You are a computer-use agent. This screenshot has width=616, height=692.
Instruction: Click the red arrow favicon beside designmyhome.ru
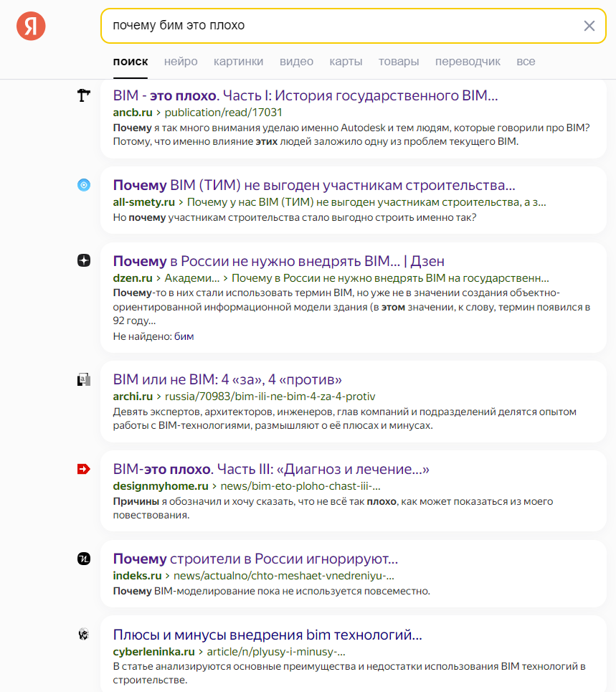pos(84,470)
